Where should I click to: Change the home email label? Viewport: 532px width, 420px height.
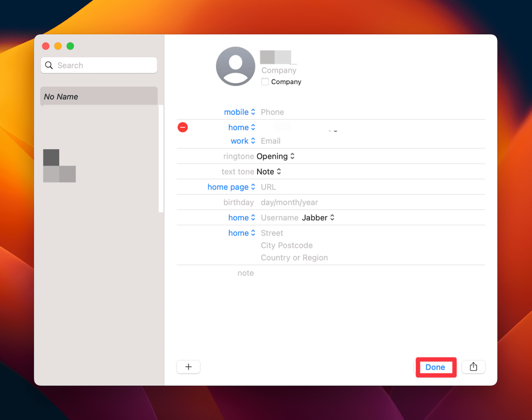(x=241, y=127)
